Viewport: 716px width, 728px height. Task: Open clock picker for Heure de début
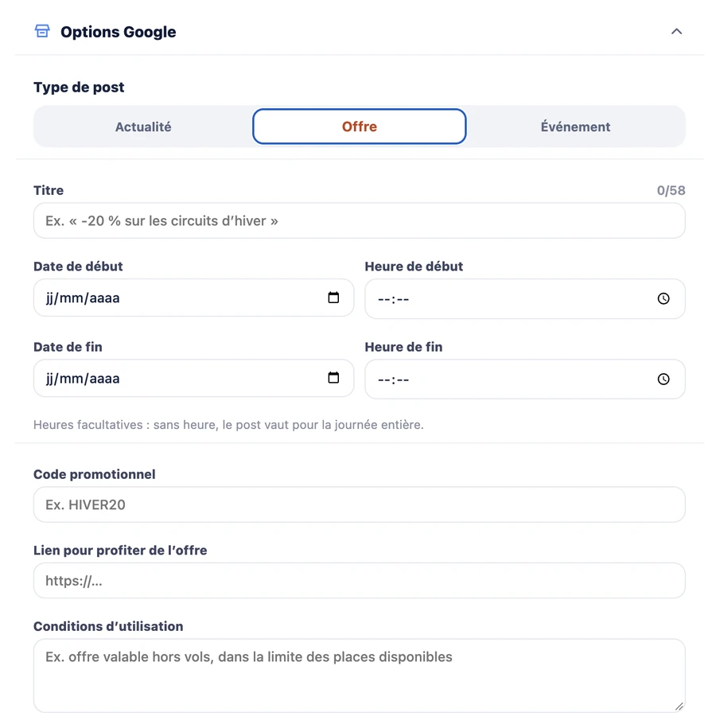tap(663, 298)
